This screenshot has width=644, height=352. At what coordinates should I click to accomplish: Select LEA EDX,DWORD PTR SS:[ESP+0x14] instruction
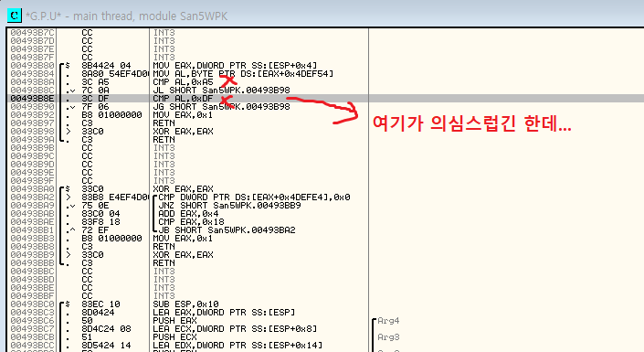[238, 345]
